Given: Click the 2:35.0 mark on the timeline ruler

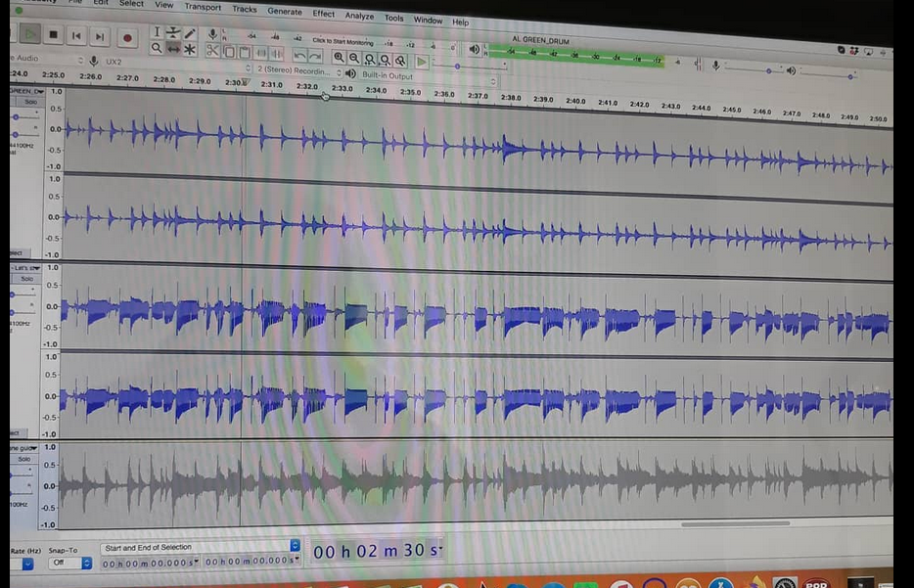Looking at the screenshot, I should [x=410, y=92].
